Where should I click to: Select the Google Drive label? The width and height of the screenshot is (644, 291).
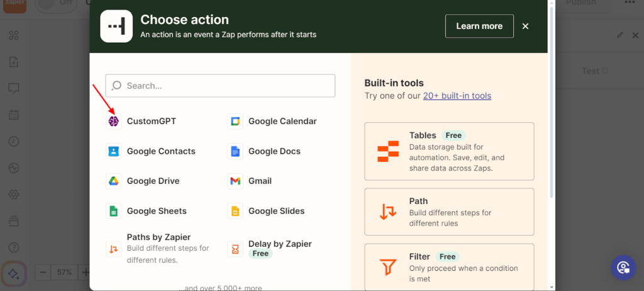[x=153, y=181]
